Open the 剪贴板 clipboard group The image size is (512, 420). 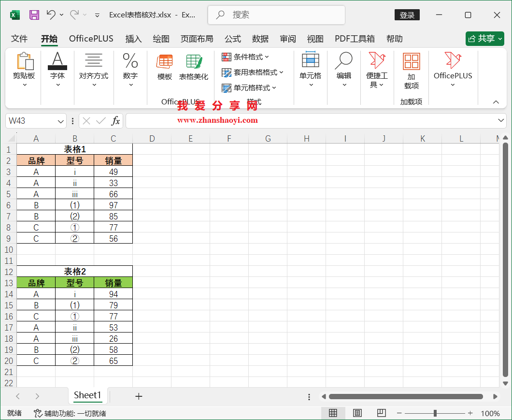tap(24, 70)
